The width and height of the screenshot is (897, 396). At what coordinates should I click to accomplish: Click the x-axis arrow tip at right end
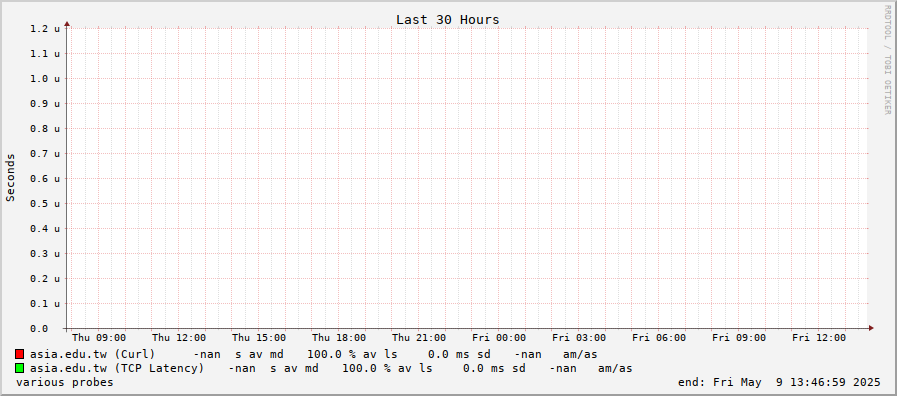(x=871, y=328)
